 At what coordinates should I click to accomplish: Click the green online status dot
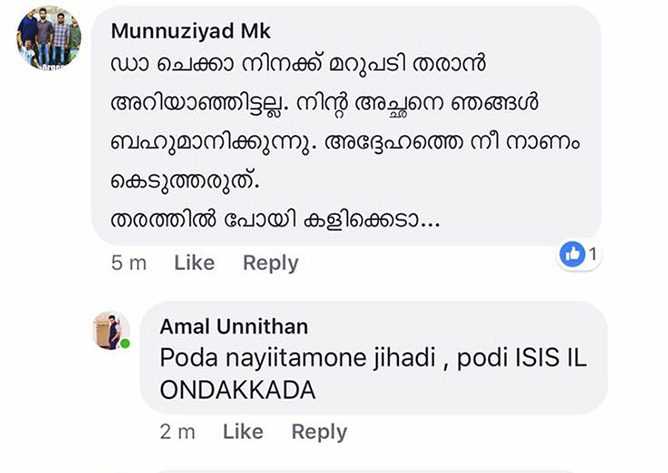point(126,345)
